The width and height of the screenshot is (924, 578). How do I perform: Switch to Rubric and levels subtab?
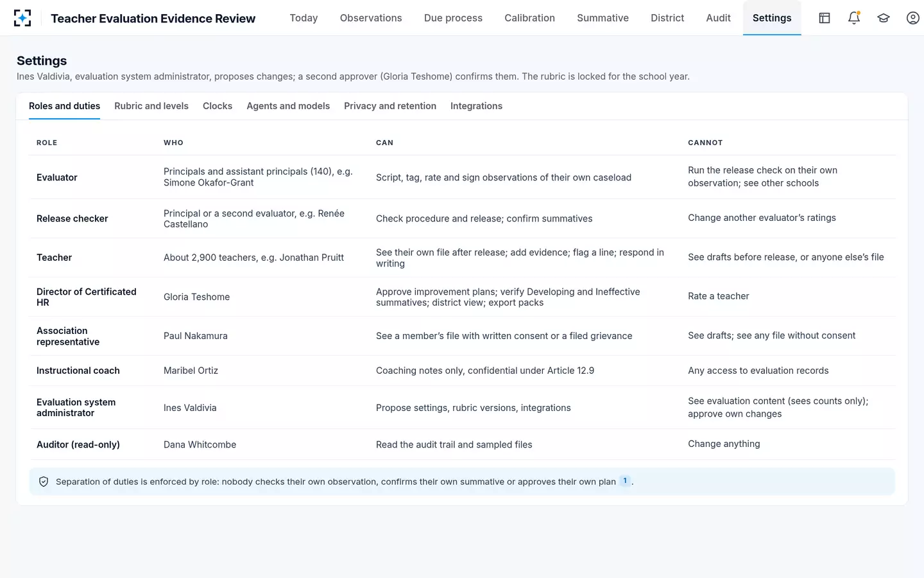[151, 106]
